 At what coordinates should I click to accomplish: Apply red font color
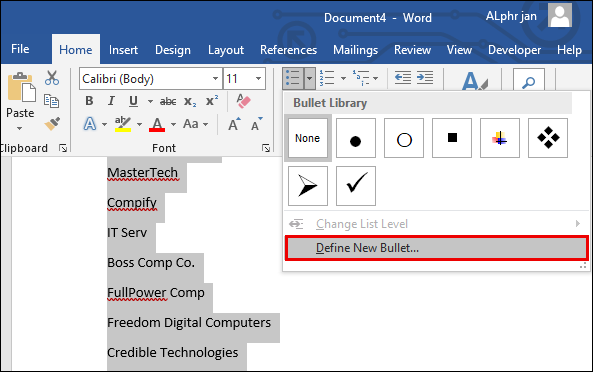click(x=157, y=124)
